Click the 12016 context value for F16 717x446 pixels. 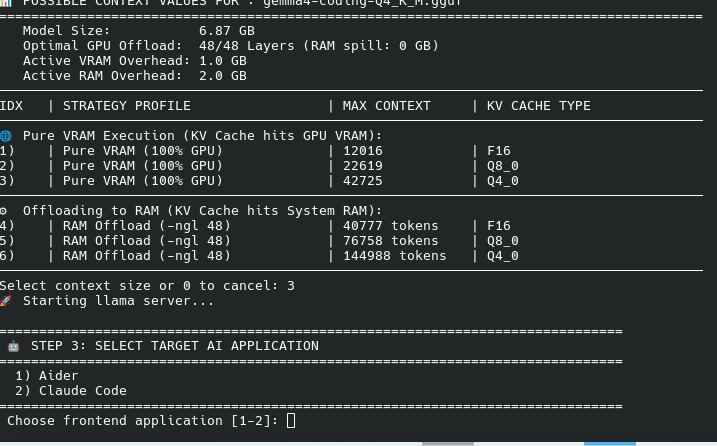pos(363,151)
